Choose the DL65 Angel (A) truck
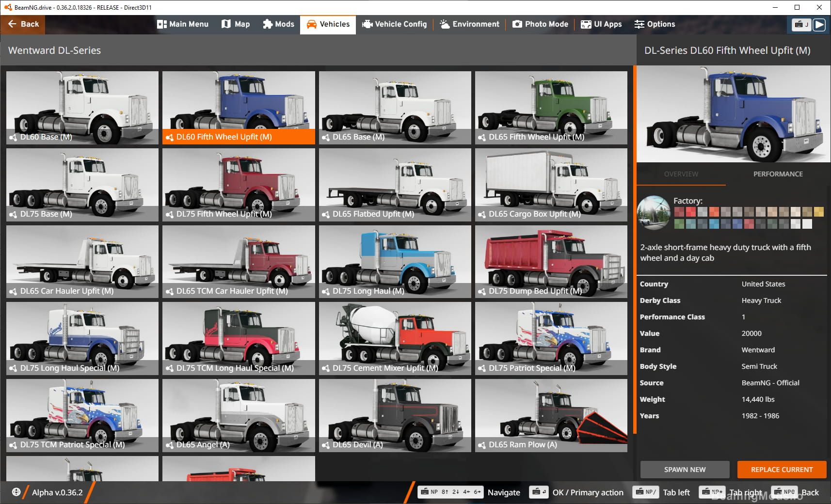 click(x=239, y=415)
